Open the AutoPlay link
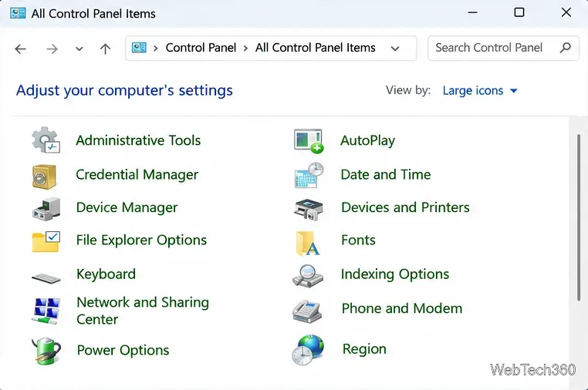The width and height of the screenshot is (588, 390). 367,140
